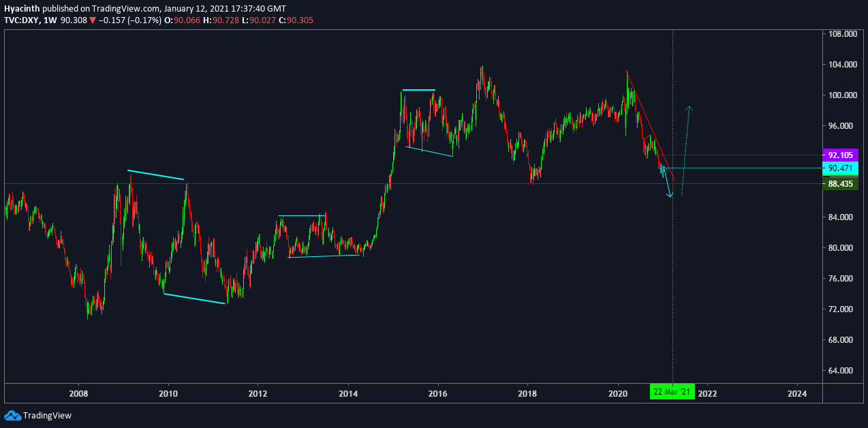This screenshot has height=428, width=868.
Task: Click the 2024 year on time axis
Action: coord(796,393)
